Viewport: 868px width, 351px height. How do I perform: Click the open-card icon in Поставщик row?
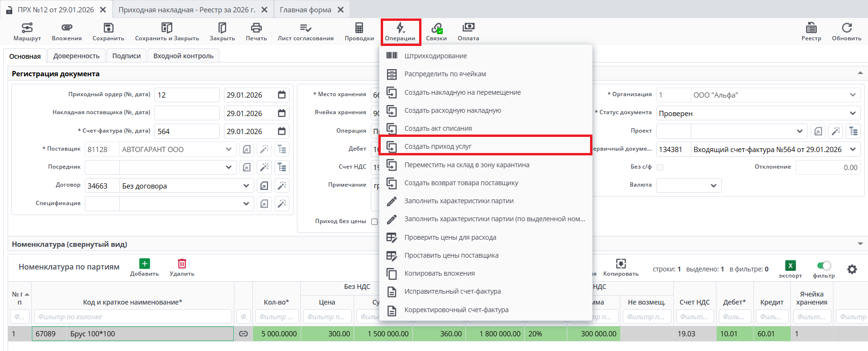pyautogui.click(x=247, y=150)
